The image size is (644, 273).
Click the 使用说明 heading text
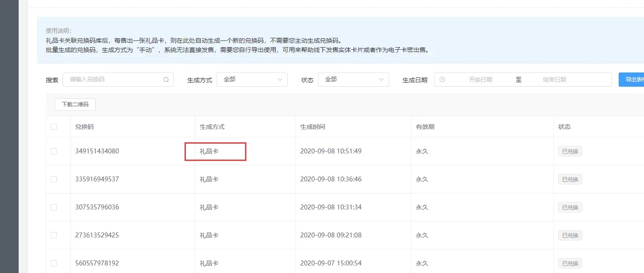(x=58, y=31)
